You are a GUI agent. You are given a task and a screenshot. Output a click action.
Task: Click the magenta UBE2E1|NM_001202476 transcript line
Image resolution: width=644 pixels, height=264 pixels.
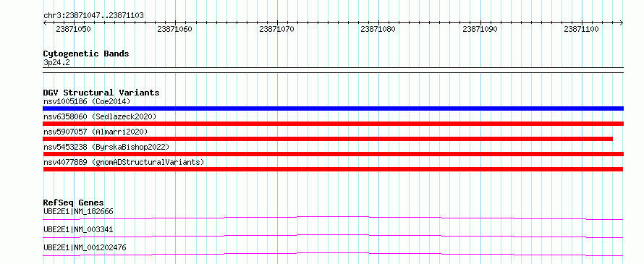[x=333, y=254]
